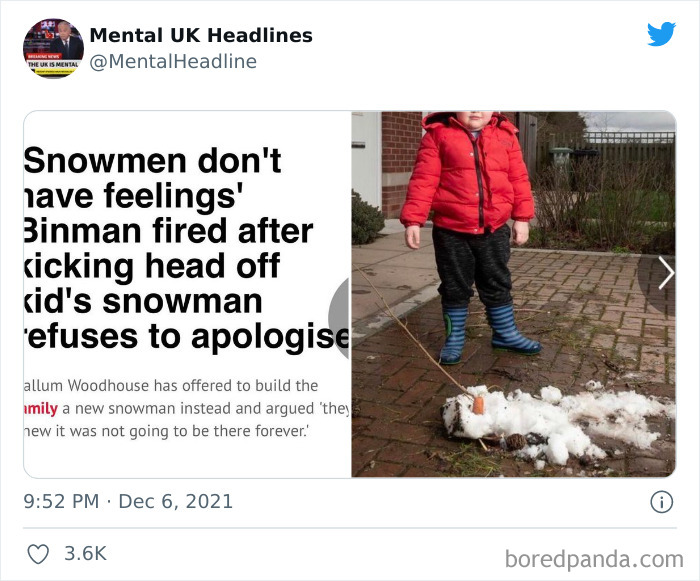700x581 pixels.
Task: Click the boredpanda.com watermark
Action: pos(594,559)
